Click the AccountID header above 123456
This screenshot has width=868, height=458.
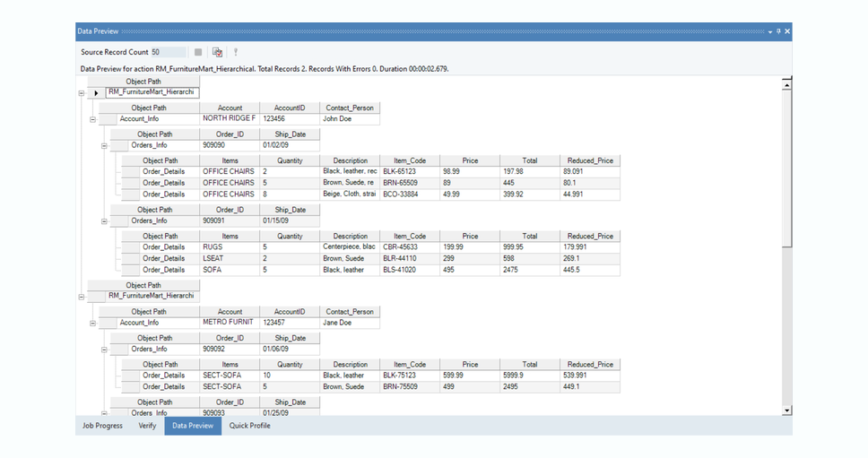tap(290, 108)
